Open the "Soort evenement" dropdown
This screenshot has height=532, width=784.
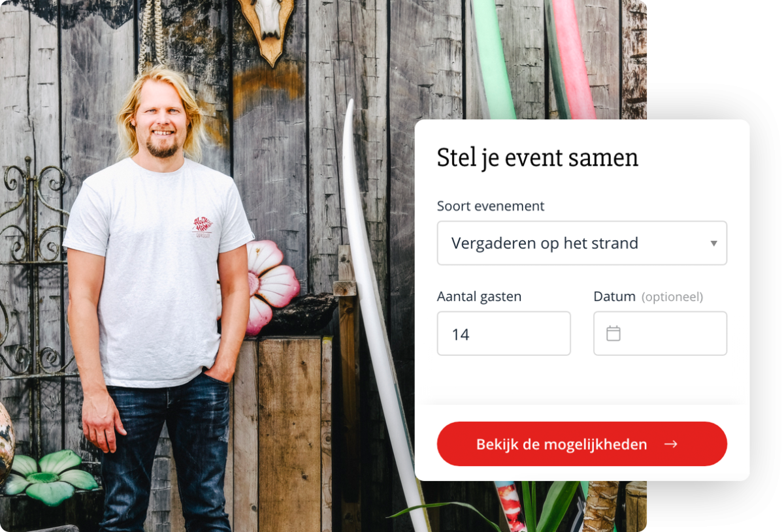coord(581,243)
